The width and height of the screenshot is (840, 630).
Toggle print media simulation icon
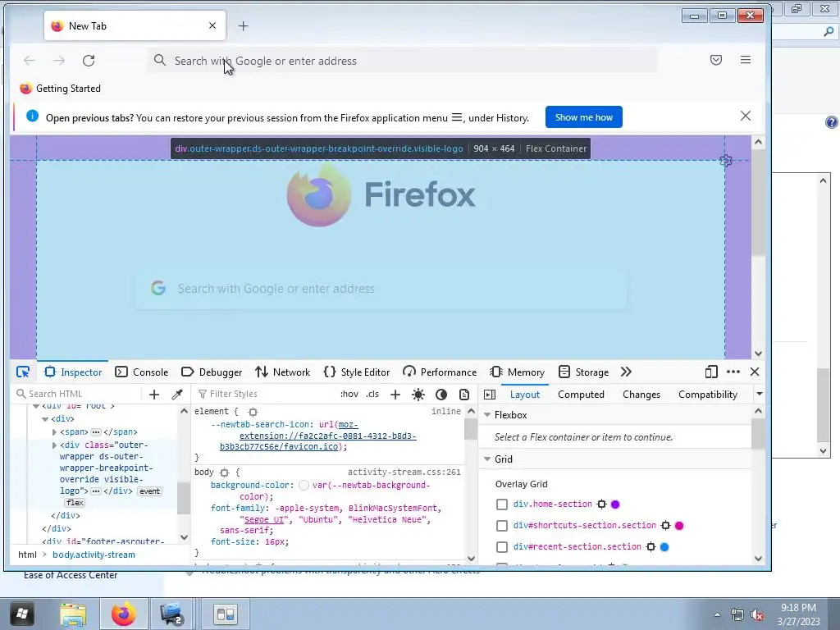click(464, 395)
